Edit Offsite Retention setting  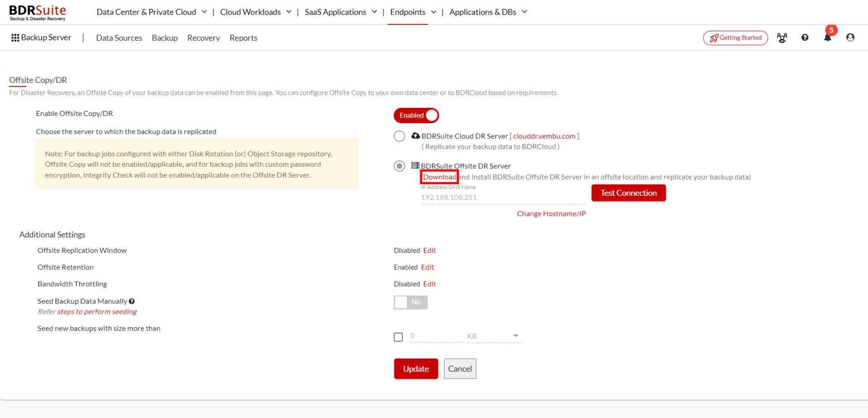click(427, 267)
